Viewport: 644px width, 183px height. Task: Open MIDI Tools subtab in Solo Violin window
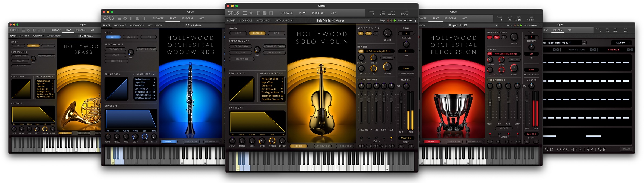click(245, 21)
